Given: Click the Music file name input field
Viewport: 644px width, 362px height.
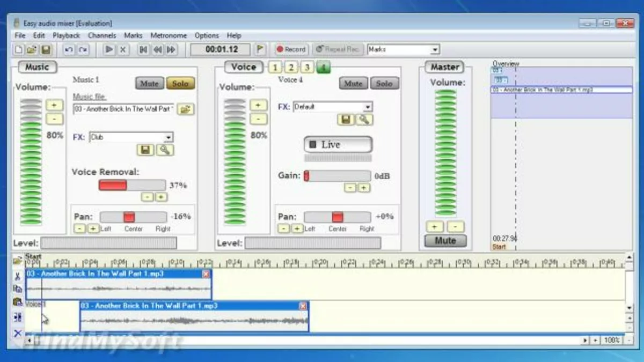Looking at the screenshot, I should [122, 109].
